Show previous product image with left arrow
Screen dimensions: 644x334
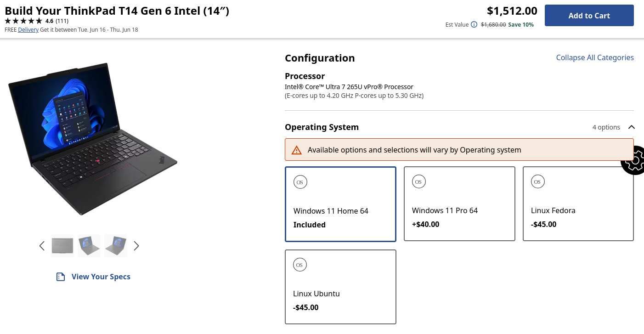click(42, 246)
